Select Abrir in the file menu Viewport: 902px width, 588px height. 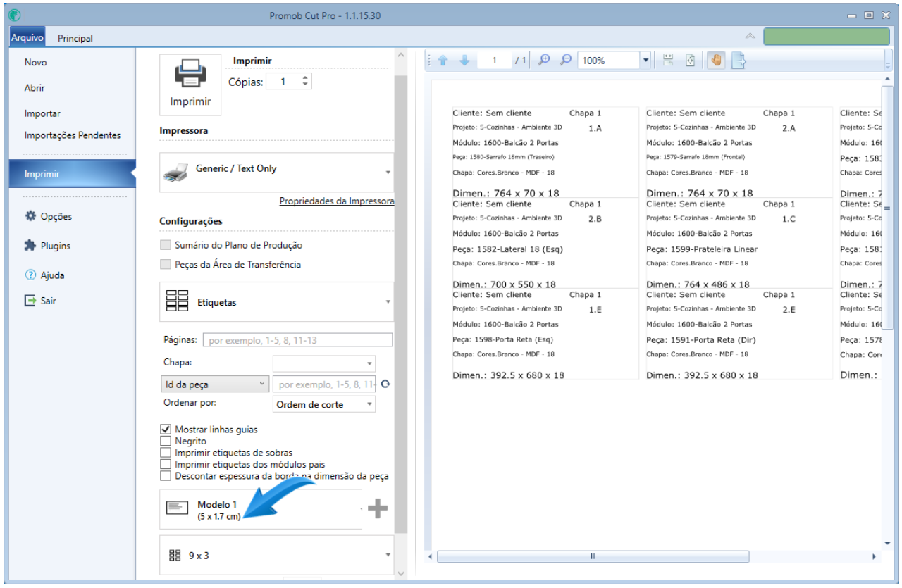tap(35, 88)
